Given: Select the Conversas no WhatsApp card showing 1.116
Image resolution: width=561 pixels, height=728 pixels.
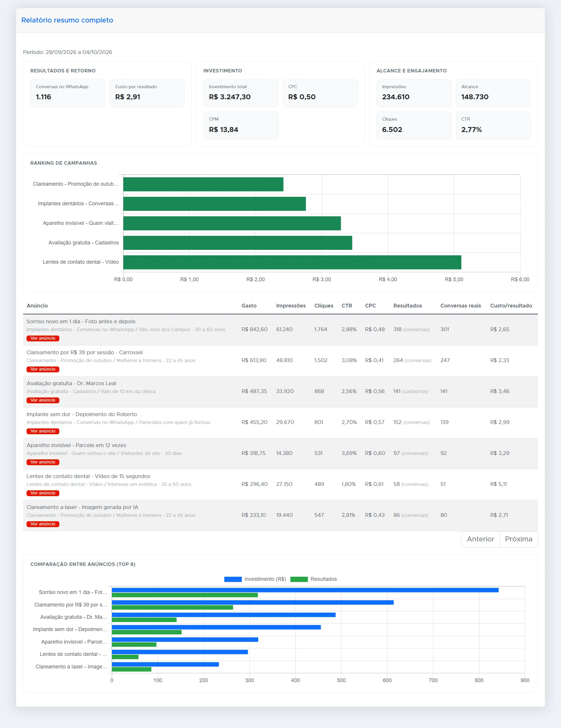Looking at the screenshot, I should click(68, 93).
